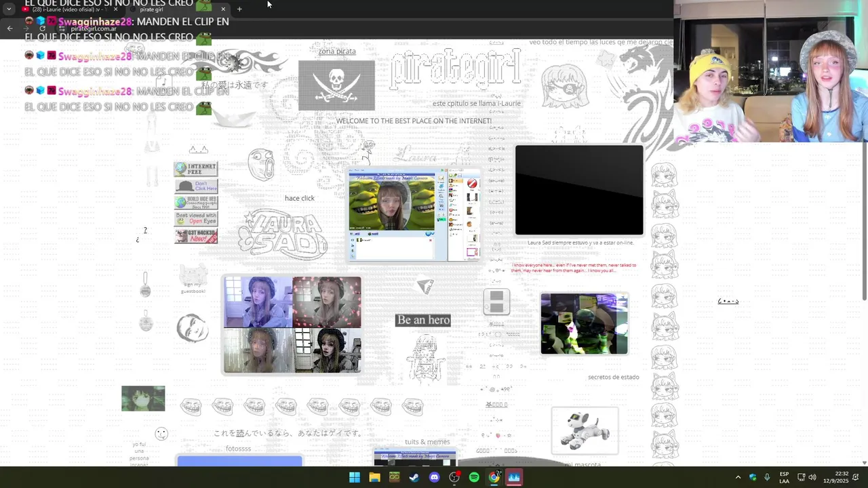Open site information icon in address bar
The width and height of the screenshot is (868, 488).
click(x=62, y=28)
